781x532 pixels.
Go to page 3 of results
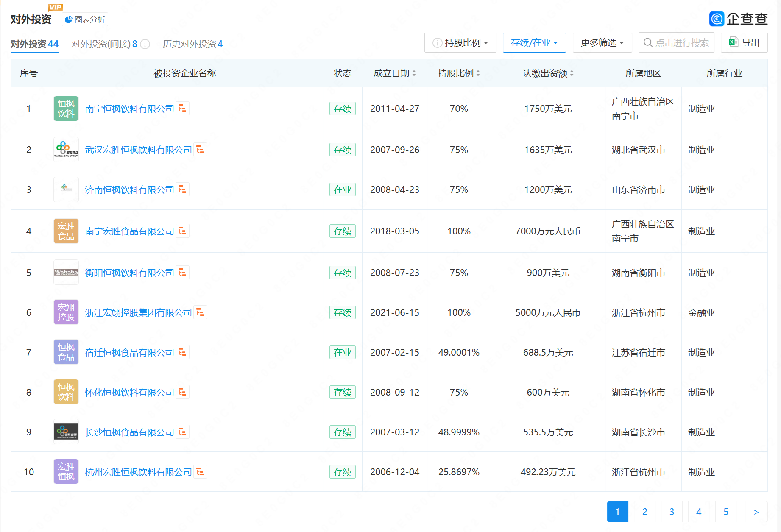coord(672,512)
